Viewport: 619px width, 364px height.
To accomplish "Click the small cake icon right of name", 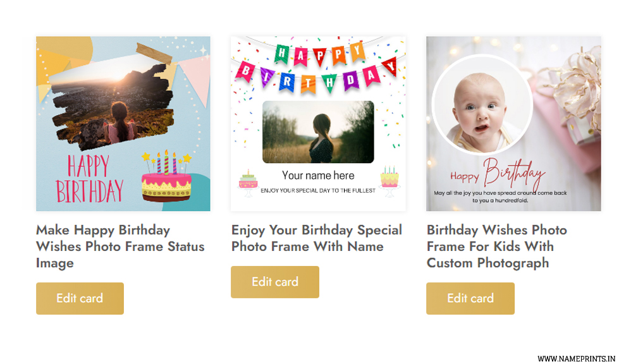I will coord(389,181).
